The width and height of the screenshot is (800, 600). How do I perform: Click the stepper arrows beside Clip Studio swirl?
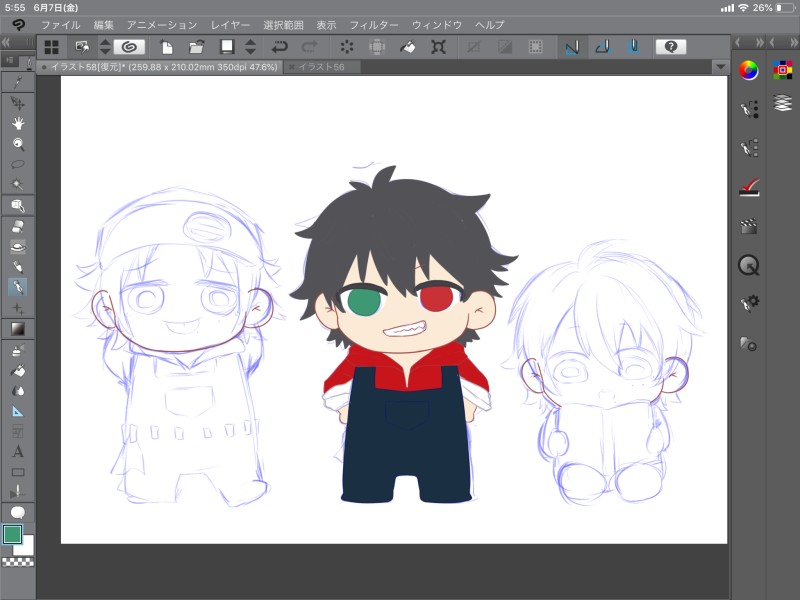pos(105,47)
